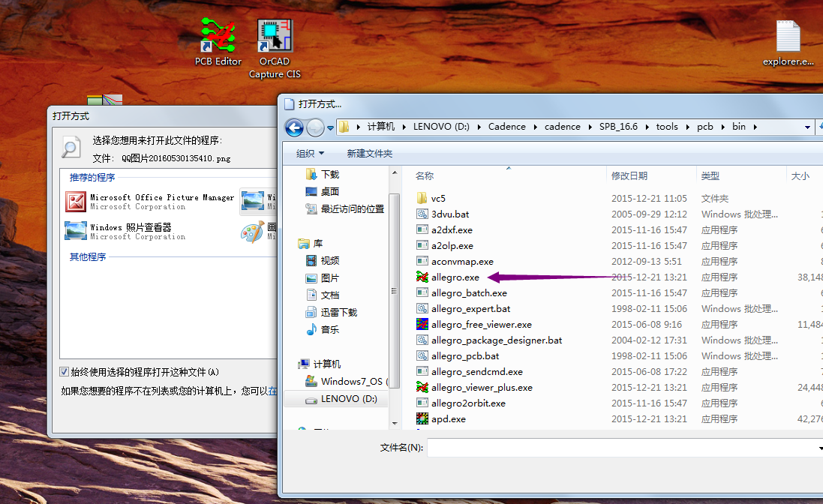The width and height of the screenshot is (823, 504).
Task: Navigate to Cadence in the address bar
Action: click(506, 127)
